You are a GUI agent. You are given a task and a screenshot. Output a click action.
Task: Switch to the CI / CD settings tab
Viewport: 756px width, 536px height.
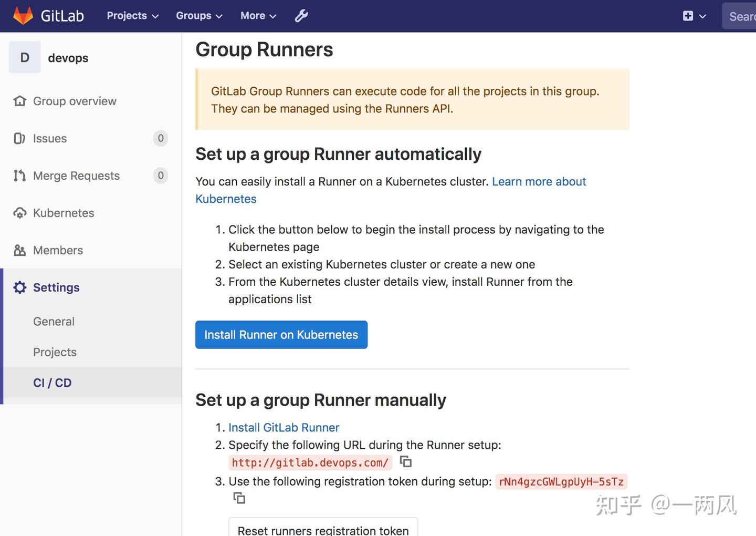[x=52, y=383]
